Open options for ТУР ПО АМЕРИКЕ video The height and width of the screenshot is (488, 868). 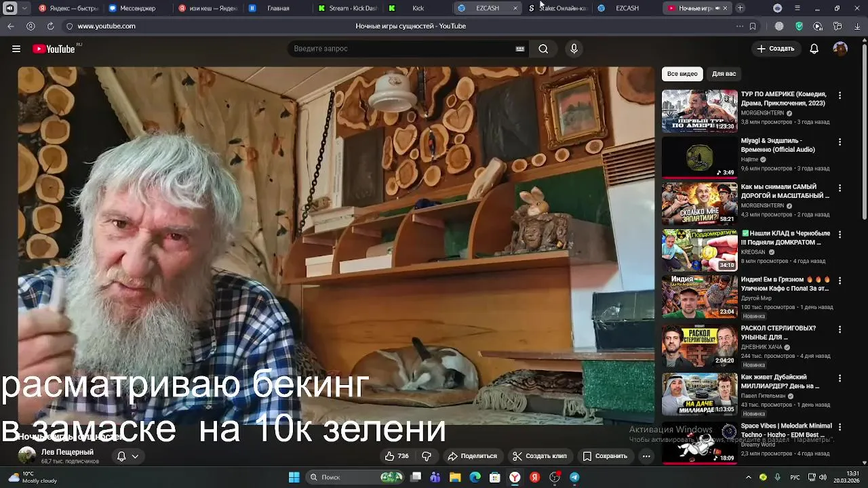[x=840, y=96]
